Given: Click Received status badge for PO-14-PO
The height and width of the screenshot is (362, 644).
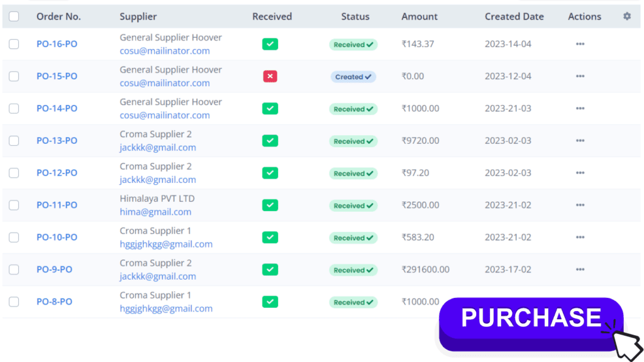Looking at the screenshot, I should [353, 109].
